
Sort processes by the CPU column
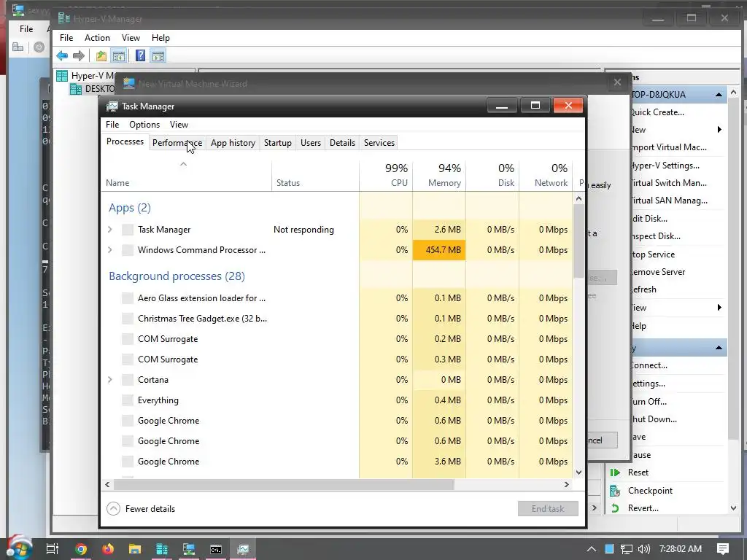tap(386, 175)
